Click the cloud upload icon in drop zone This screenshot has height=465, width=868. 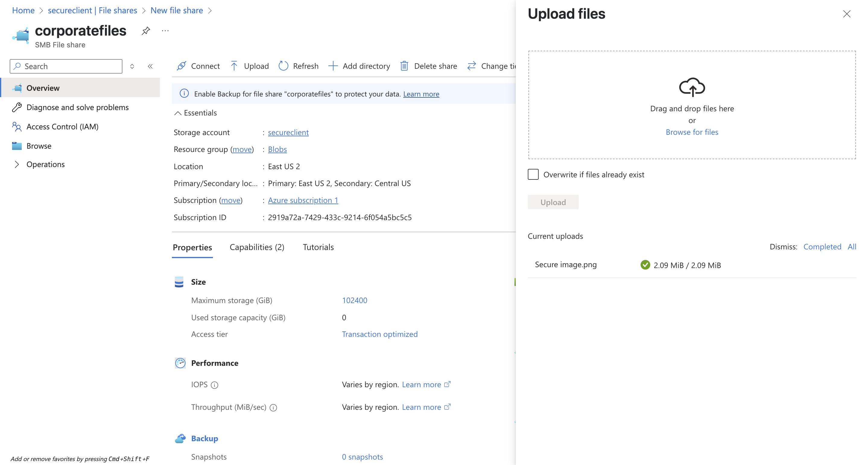692,87
